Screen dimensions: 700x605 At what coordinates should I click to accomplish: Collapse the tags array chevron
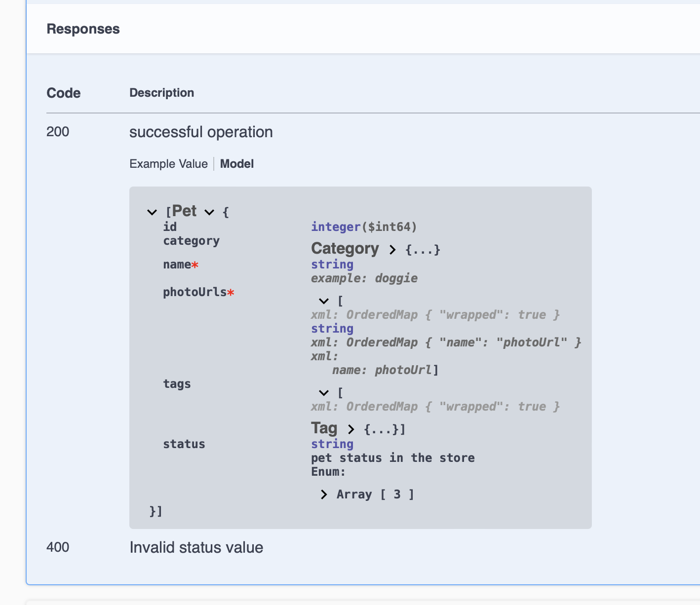coord(324,393)
